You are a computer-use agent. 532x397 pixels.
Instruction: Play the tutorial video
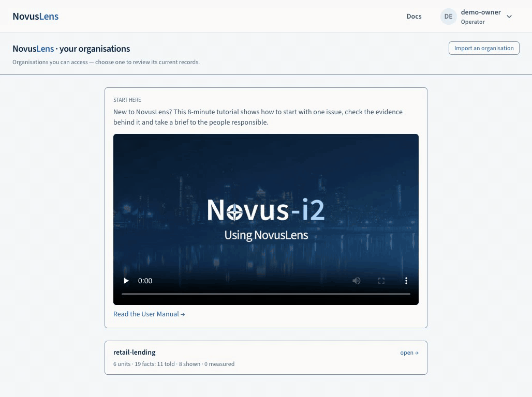(x=126, y=281)
